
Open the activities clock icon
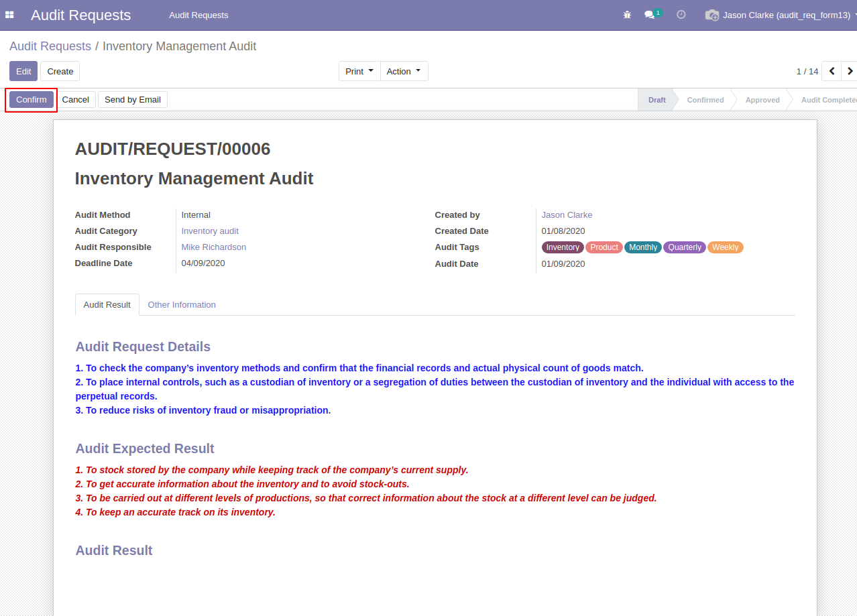coord(681,15)
